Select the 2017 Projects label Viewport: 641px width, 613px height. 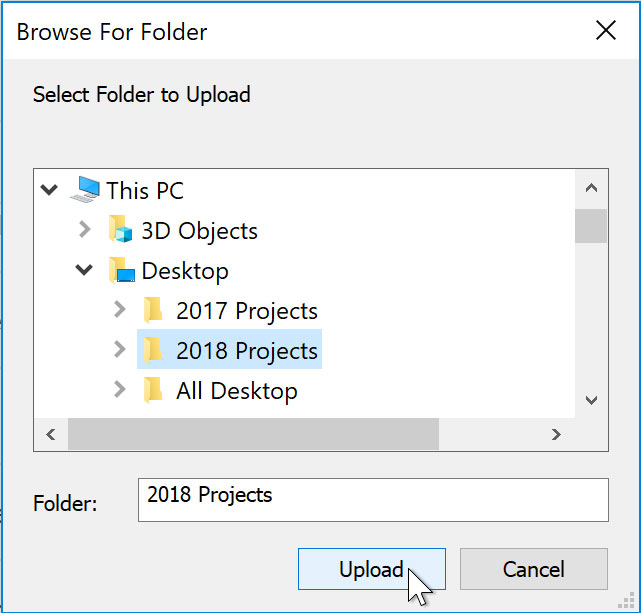[247, 311]
